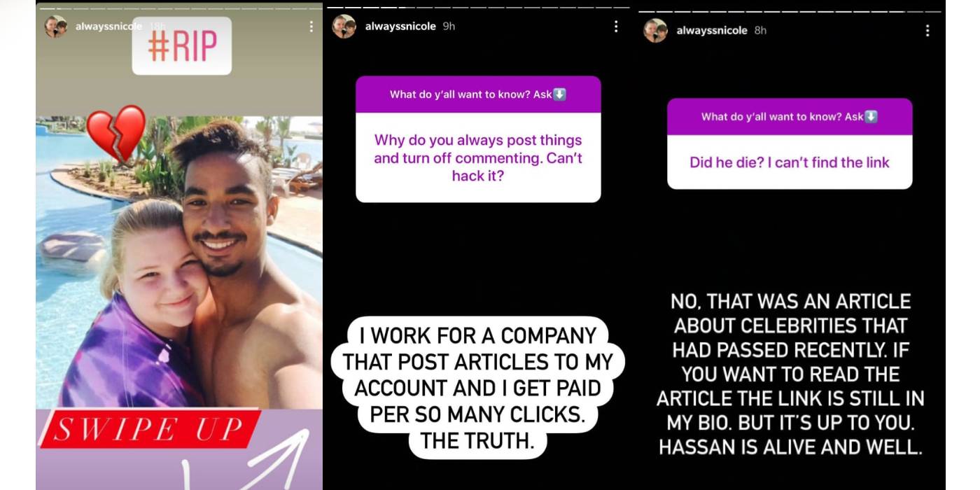Tap the couple selfie photo
This screenshot has height=490, width=980.
point(179,262)
